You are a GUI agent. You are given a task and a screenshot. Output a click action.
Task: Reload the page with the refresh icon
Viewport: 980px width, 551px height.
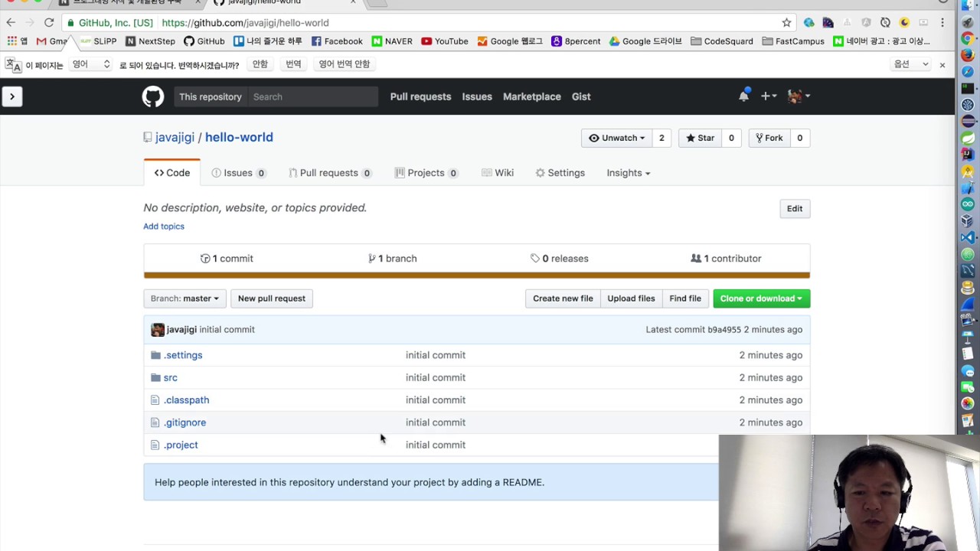(49, 23)
